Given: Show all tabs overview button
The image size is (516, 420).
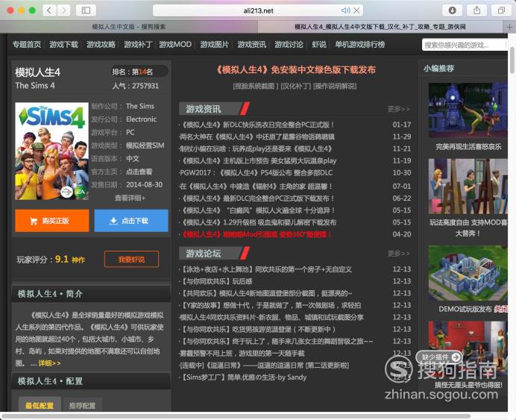Looking at the screenshot, I should (x=501, y=10).
